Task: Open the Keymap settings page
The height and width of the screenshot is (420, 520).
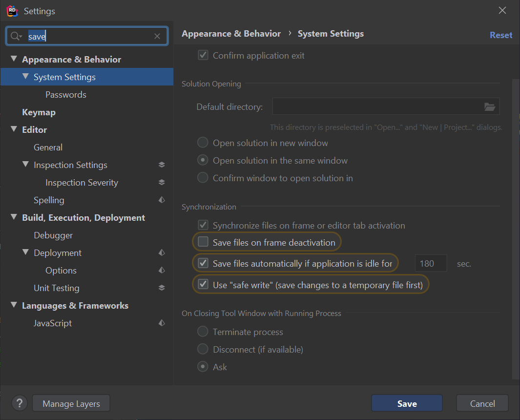Action: [39, 112]
